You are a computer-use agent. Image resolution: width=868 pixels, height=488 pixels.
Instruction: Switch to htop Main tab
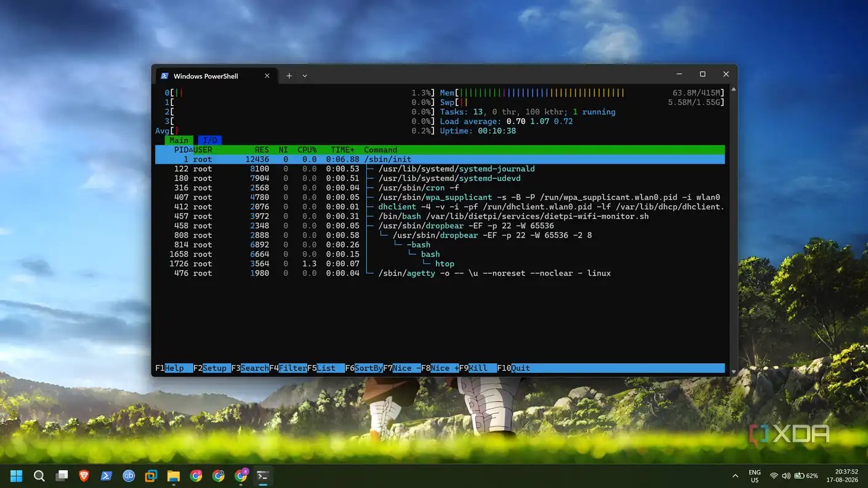click(x=179, y=140)
